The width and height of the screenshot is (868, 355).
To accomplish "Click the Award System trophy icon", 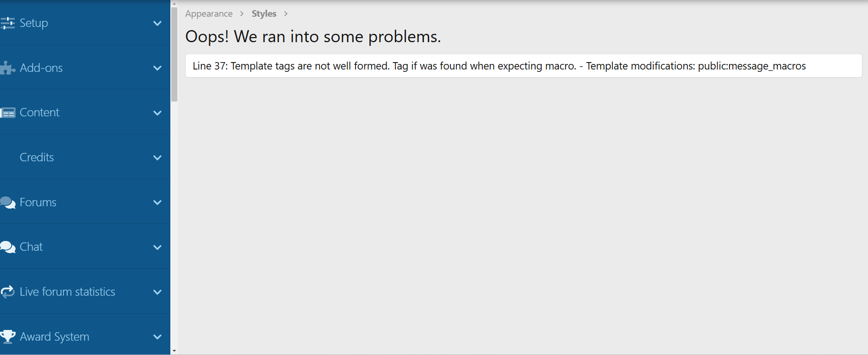I will click(x=8, y=336).
